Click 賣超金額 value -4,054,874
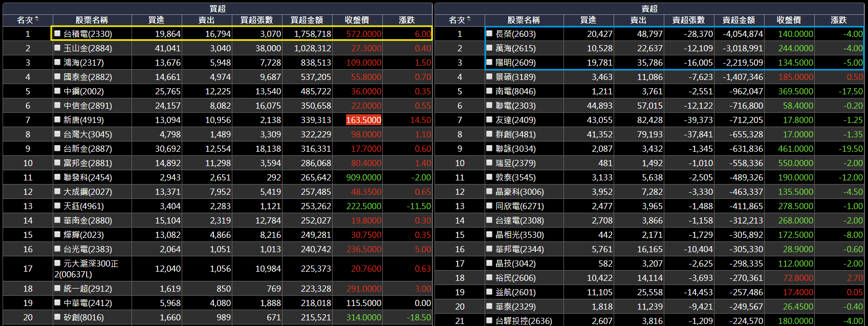The image size is (868, 326). click(x=743, y=34)
